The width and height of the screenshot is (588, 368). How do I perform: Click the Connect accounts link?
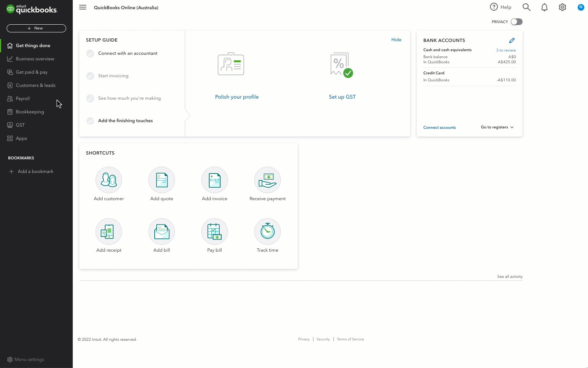click(440, 127)
